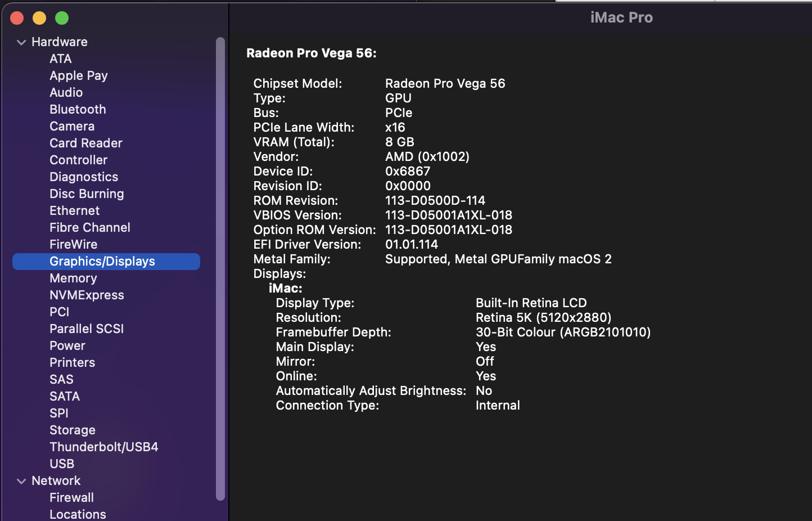Select Device ID value 0x6867
This screenshot has width=812, height=521.
[407, 171]
